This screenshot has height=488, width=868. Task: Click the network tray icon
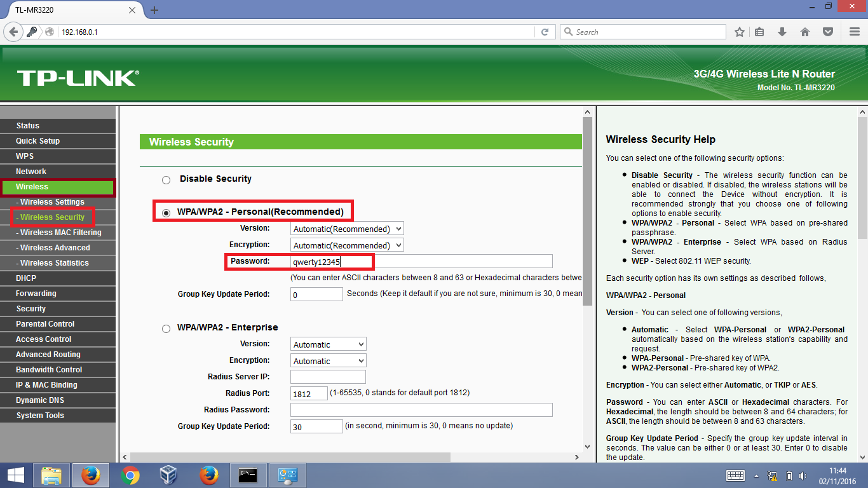tap(773, 475)
